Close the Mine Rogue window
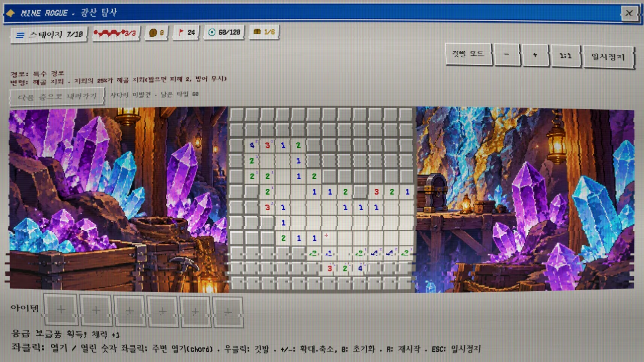The height and width of the screenshot is (362, 644). click(x=629, y=13)
